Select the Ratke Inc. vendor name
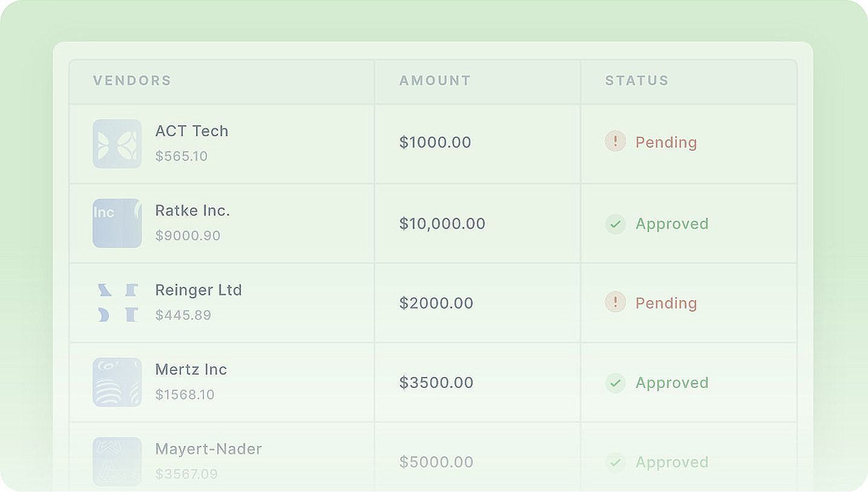Screen dimensions: 868x492 [x=192, y=210]
